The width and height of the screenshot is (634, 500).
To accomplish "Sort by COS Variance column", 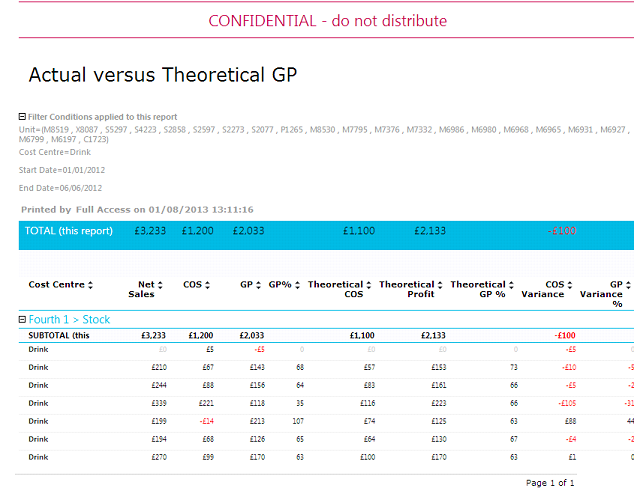I will click(570, 285).
